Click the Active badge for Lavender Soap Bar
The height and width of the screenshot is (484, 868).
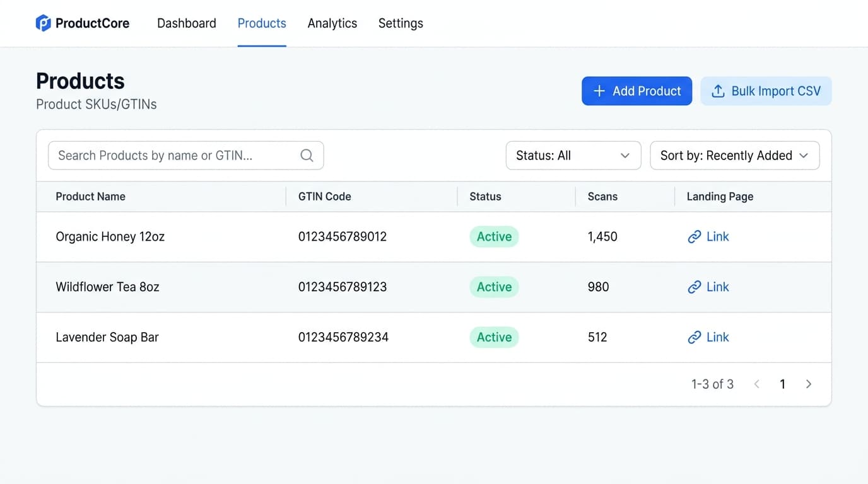(494, 337)
